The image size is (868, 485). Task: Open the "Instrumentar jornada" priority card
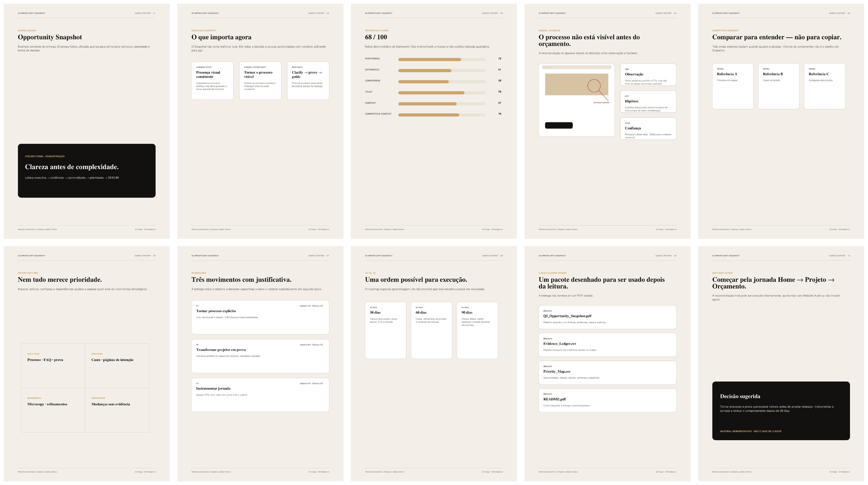click(260, 395)
